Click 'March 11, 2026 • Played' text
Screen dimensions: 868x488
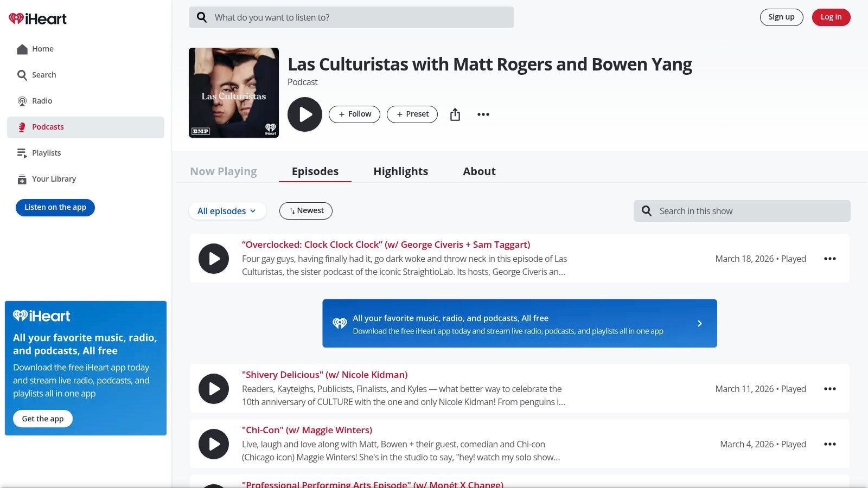(761, 389)
